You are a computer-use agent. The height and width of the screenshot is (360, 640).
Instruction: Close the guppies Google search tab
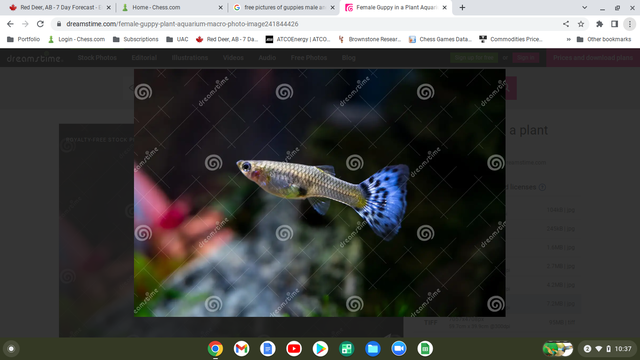332,7
